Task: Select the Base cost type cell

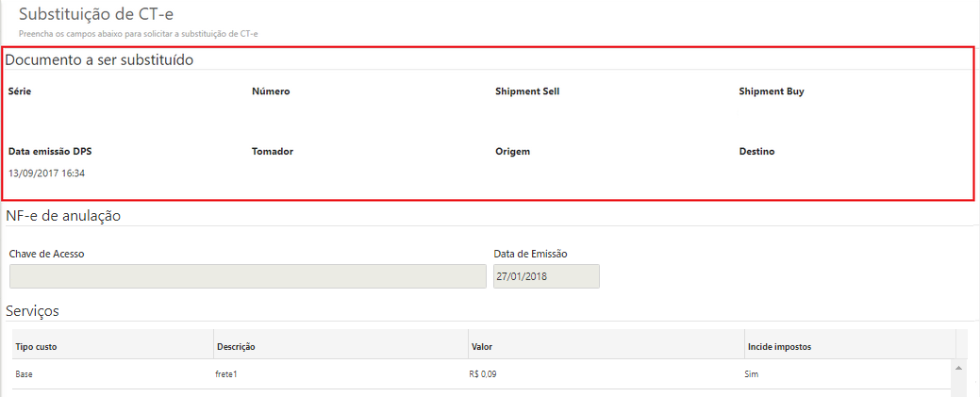Action: click(x=25, y=374)
